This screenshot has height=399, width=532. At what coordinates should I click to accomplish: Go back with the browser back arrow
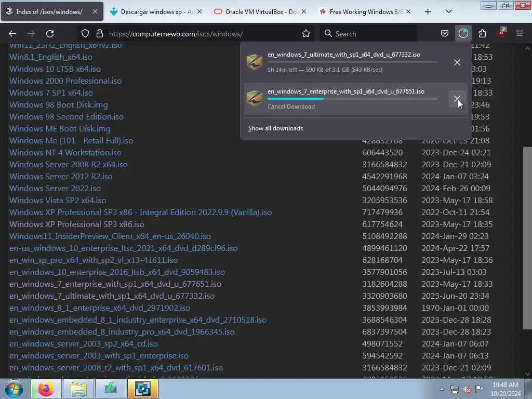[x=12, y=34]
